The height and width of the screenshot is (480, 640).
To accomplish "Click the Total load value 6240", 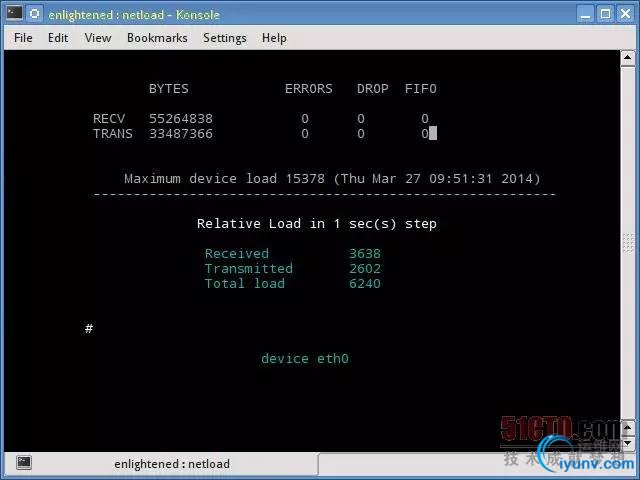I will tap(365, 284).
